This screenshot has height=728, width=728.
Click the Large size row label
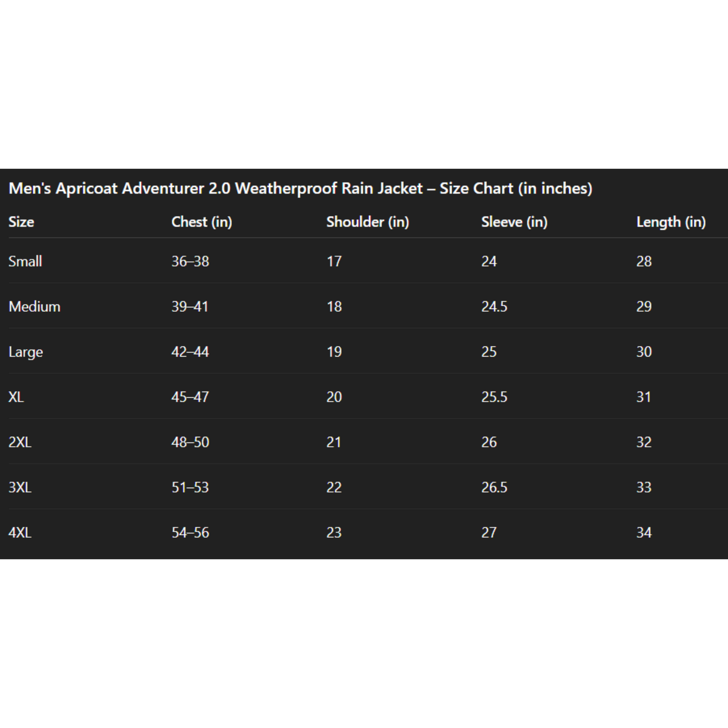(x=26, y=352)
